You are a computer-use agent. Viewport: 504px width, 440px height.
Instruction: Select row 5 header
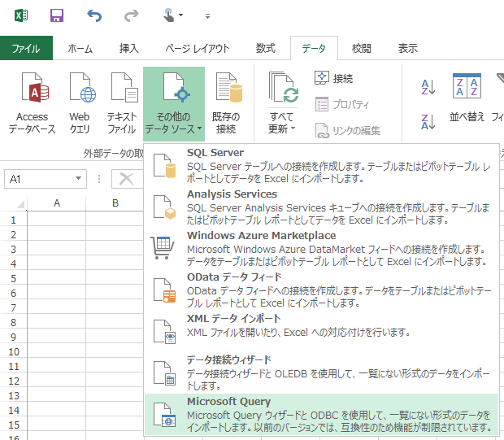pyautogui.click(x=13, y=278)
